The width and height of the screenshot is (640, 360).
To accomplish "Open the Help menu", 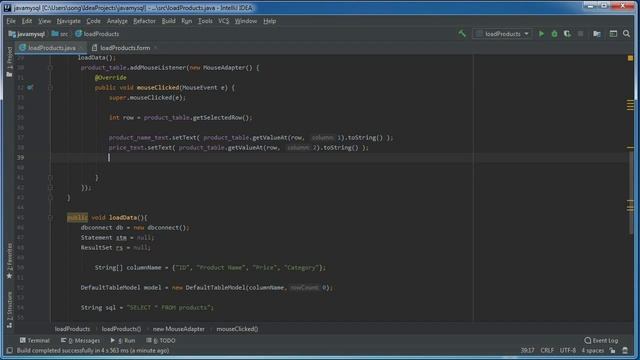I will click(x=269, y=21).
